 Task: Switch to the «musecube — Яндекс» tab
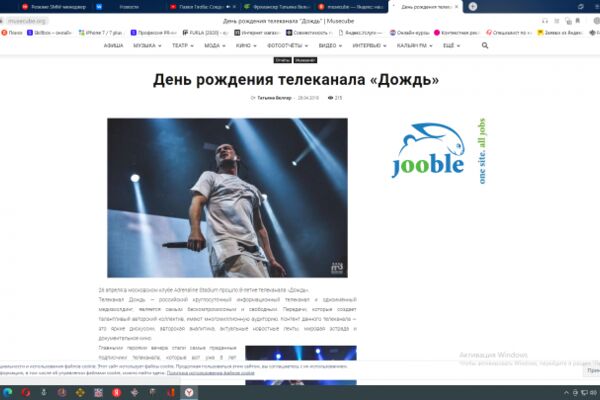(351, 7)
